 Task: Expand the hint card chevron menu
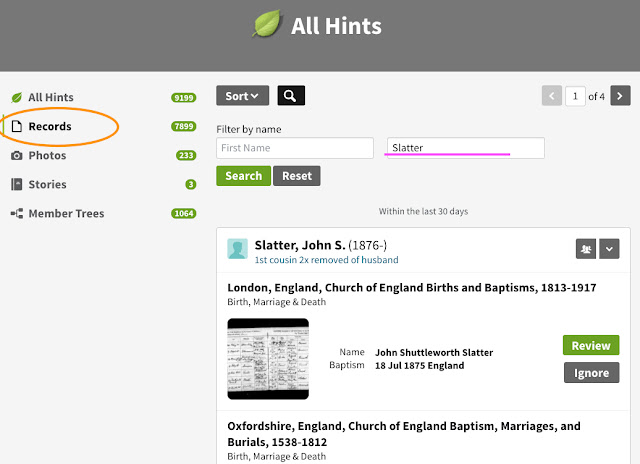point(609,249)
